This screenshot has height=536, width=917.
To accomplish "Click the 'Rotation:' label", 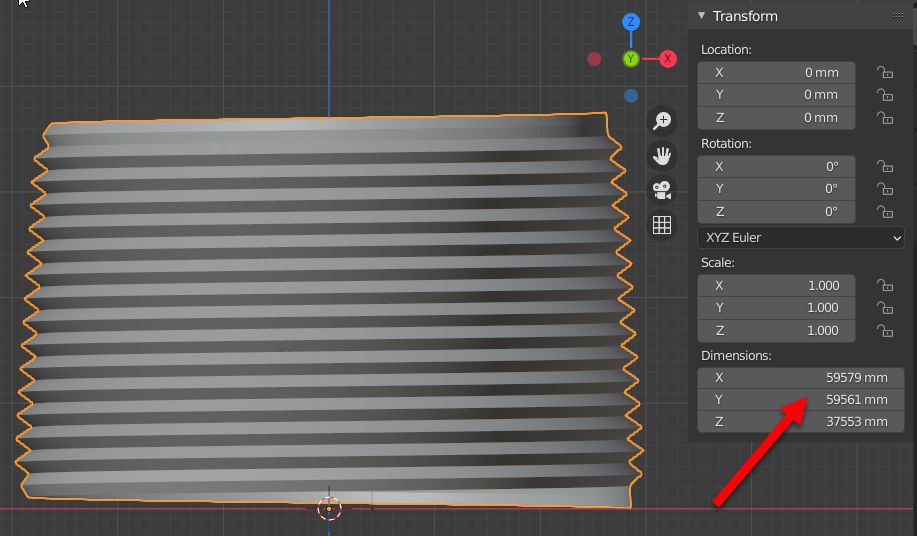I will point(726,144).
